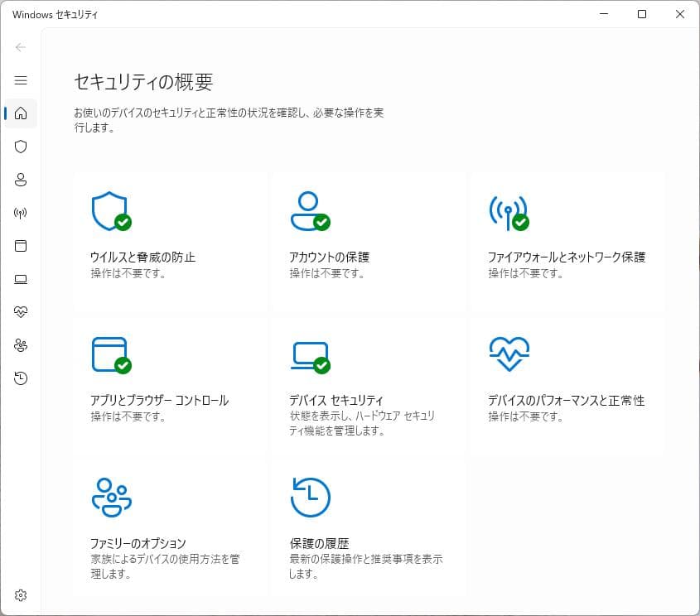The height and width of the screenshot is (616, 700).
Task: Open Settings via the gear icon
Action: 21,594
